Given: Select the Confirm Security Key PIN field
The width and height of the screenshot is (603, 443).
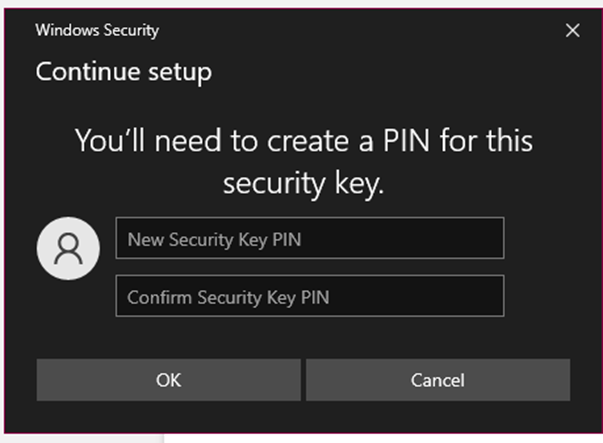Looking at the screenshot, I should pos(310,296).
